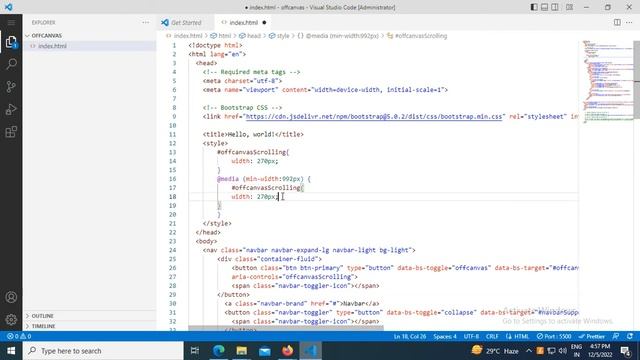Click the <title>Hello, world!</title> line

coord(253,134)
